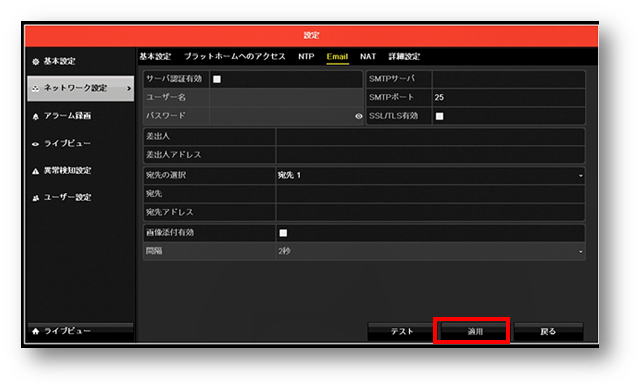The height and width of the screenshot is (390, 641).
Task: Click the eye icon beside ライブビュー in sidebar
Action: 36,144
